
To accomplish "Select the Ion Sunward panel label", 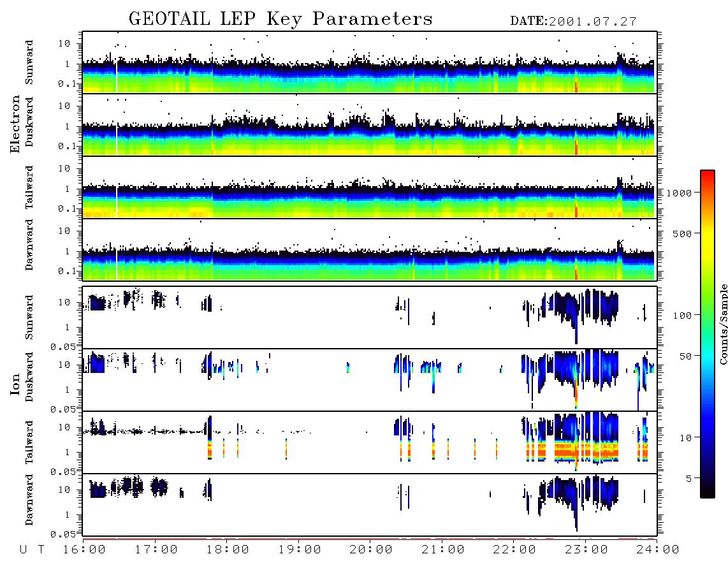I will coord(29,317).
